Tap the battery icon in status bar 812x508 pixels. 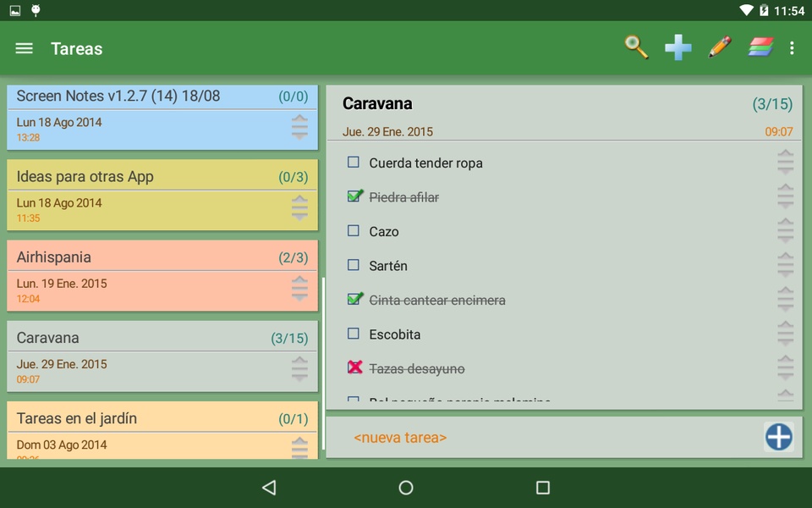click(x=764, y=10)
